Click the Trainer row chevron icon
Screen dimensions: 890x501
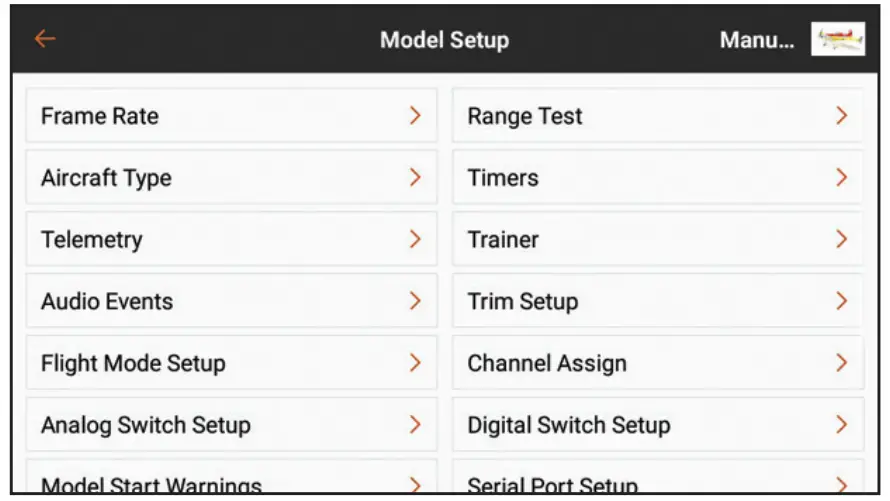[x=841, y=240]
